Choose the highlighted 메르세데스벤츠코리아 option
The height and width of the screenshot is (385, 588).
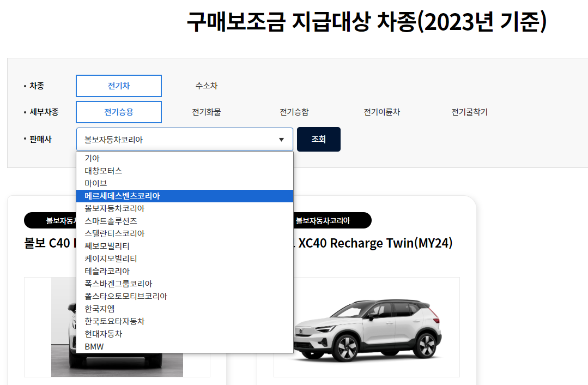185,196
